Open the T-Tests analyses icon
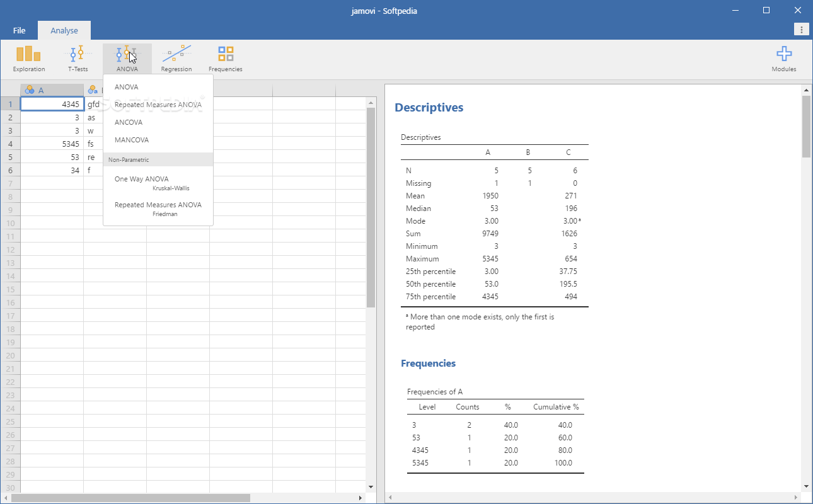 [x=78, y=59]
